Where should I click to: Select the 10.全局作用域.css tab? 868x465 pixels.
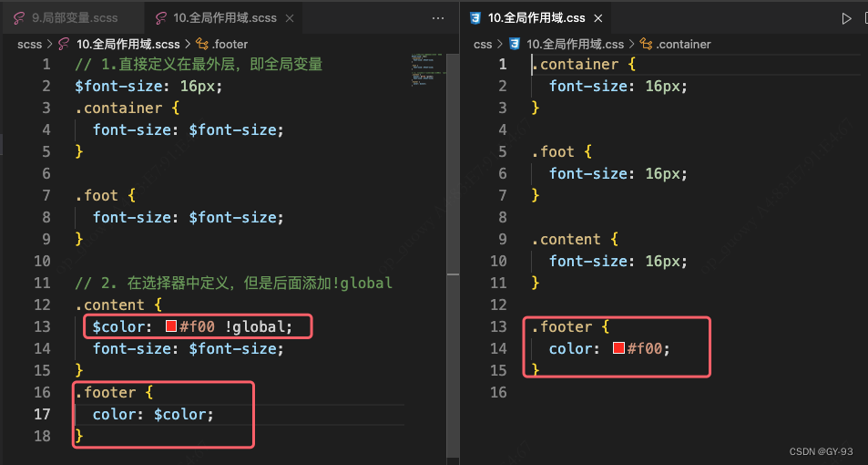[536, 17]
